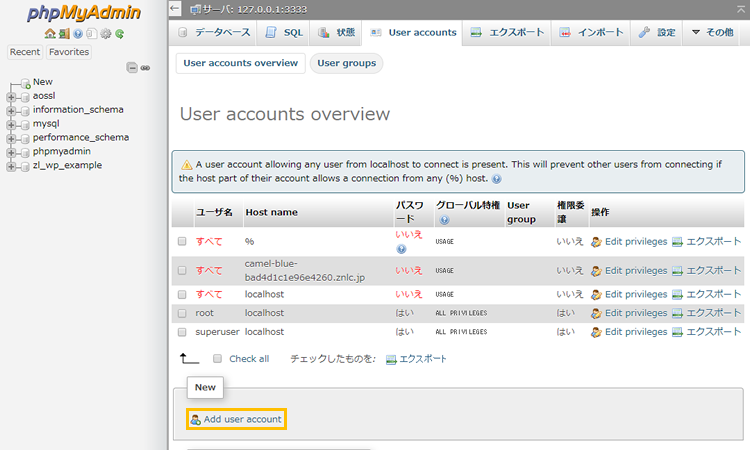Click the logout door icon in the sidebar
The width and height of the screenshot is (750, 450).
(x=64, y=34)
